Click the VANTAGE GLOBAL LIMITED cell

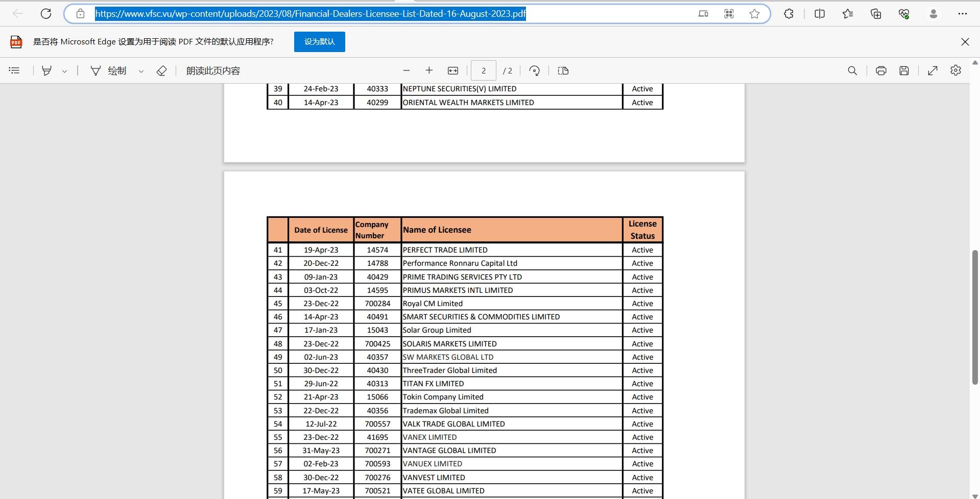[x=512, y=451]
